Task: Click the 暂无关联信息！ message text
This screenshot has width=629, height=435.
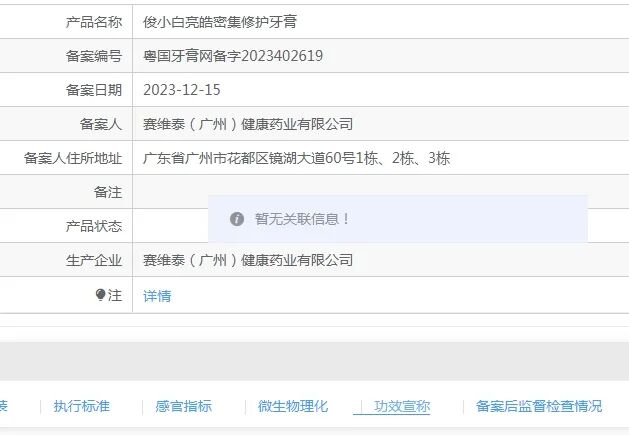Action: tap(302, 219)
